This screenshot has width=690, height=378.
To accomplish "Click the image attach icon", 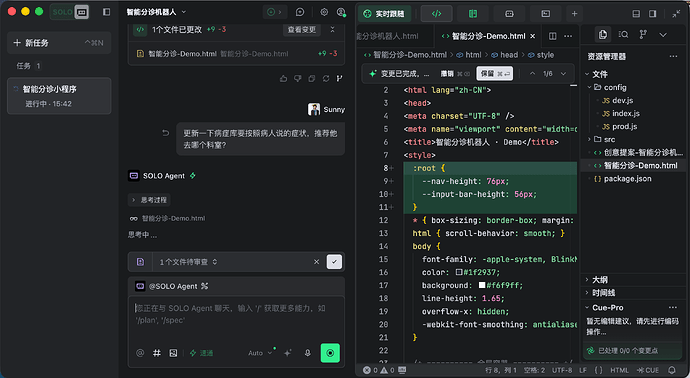I will 173,353.
